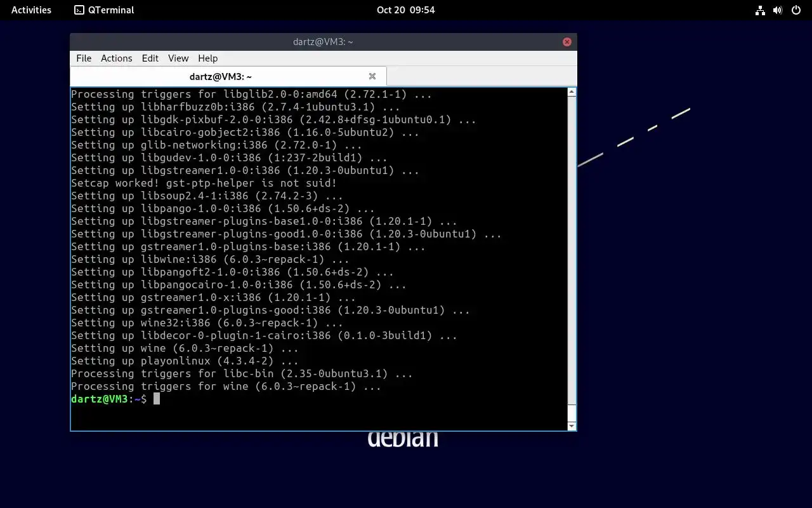Open the View menu
This screenshot has height=508, width=812.
[178, 58]
